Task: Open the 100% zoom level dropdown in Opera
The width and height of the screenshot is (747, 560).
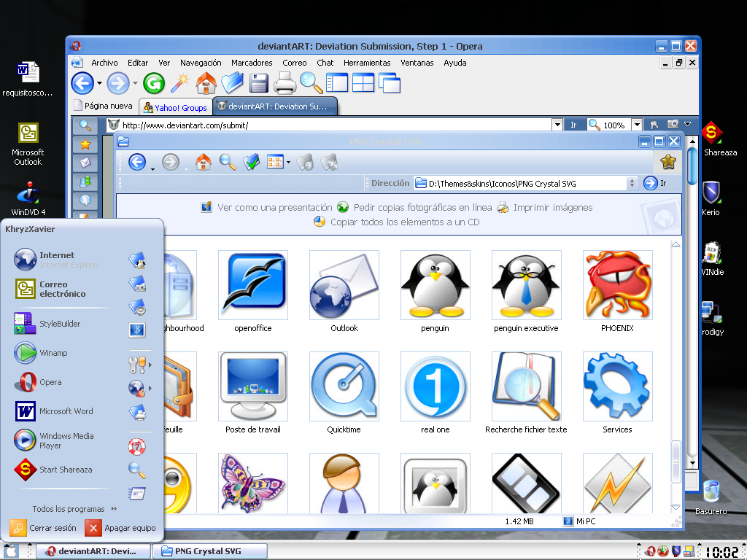Action: (637, 125)
